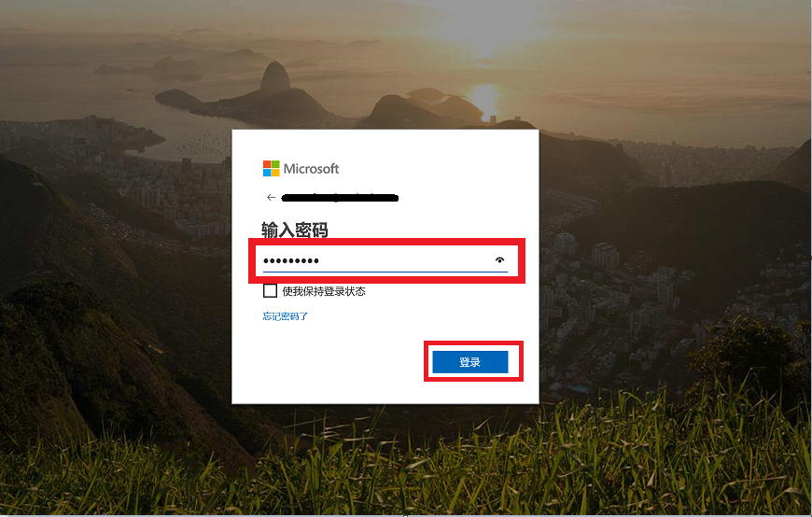This screenshot has width=812, height=517.
Task: Click the green square of Microsoft logo
Action: [x=275, y=164]
